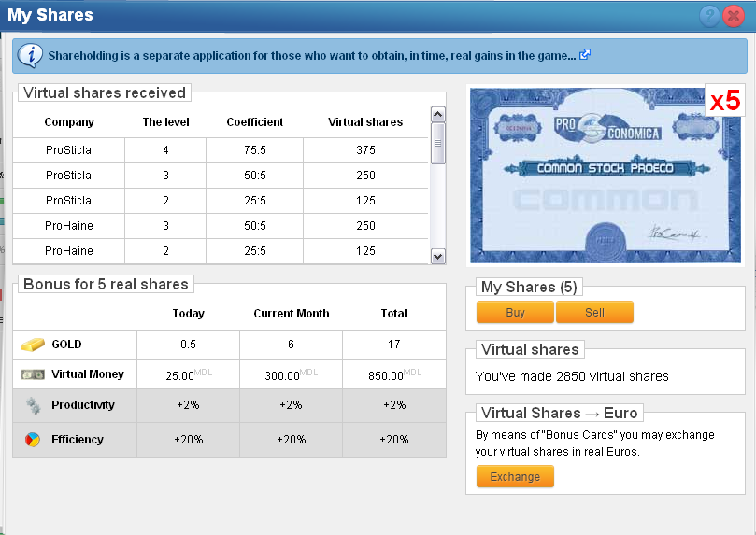Click GOLD current month value 6
The image size is (756, 535).
coord(291,345)
